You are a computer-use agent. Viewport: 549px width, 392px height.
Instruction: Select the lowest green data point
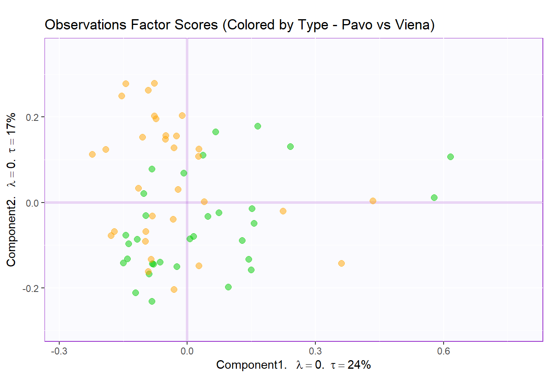tap(152, 301)
